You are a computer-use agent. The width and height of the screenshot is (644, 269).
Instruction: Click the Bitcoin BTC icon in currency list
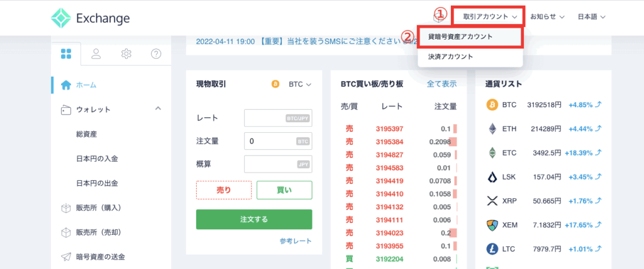tap(492, 105)
